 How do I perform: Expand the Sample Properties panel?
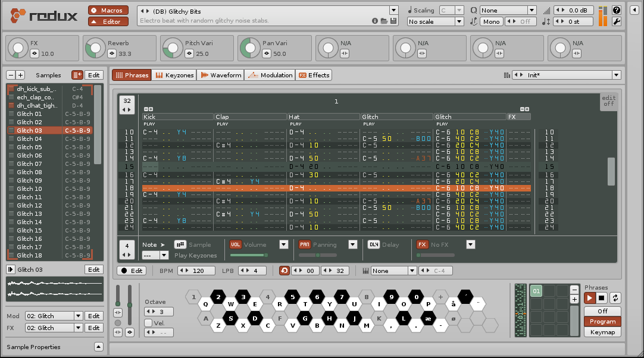99,347
